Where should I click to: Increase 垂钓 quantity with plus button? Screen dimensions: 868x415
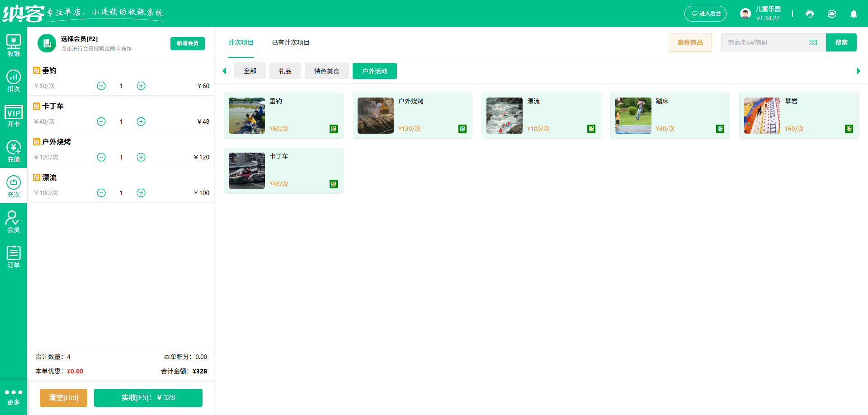[141, 86]
